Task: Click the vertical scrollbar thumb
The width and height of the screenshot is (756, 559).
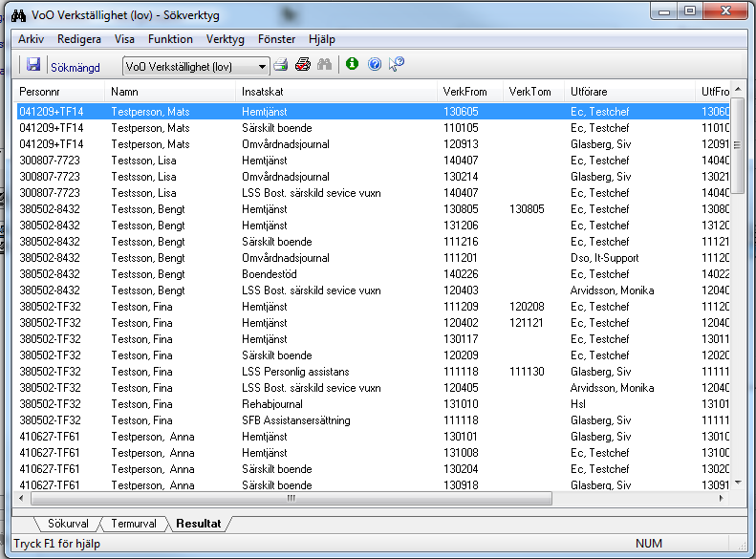Action: (x=738, y=145)
